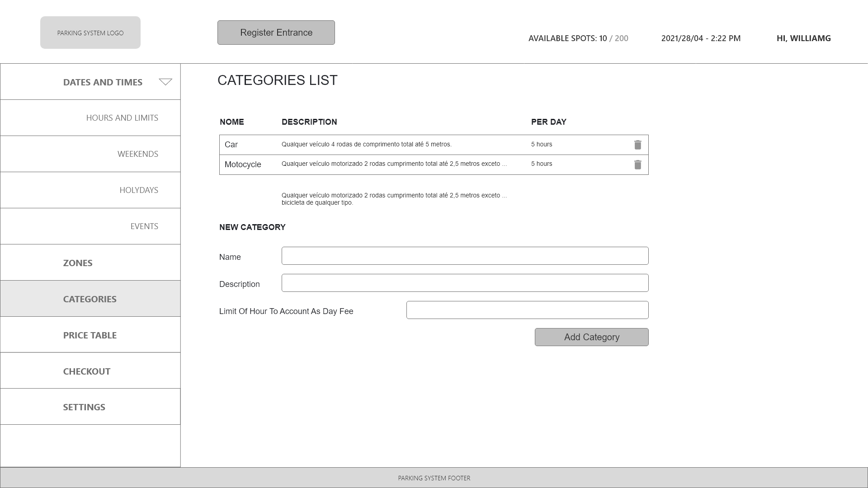Collapse the Dates and Times arrow

pyautogui.click(x=165, y=82)
